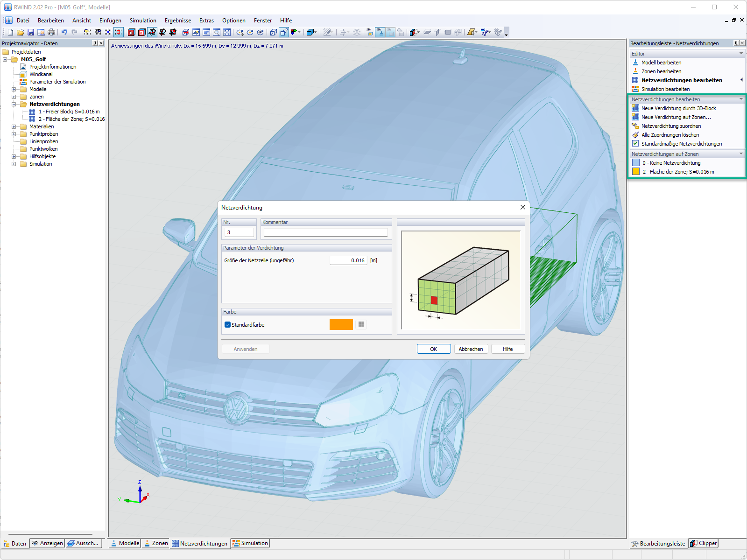
Task: Click the Kommentar input field
Action: 326,232
